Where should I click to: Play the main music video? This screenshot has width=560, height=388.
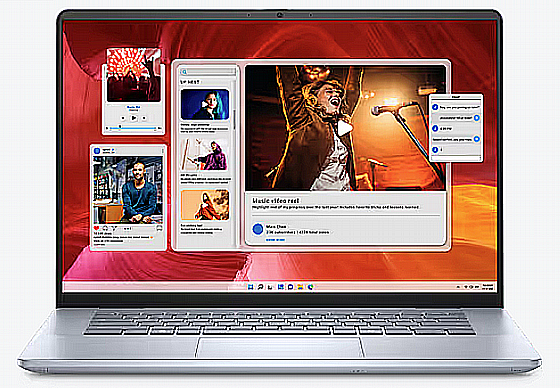coord(344,128)
